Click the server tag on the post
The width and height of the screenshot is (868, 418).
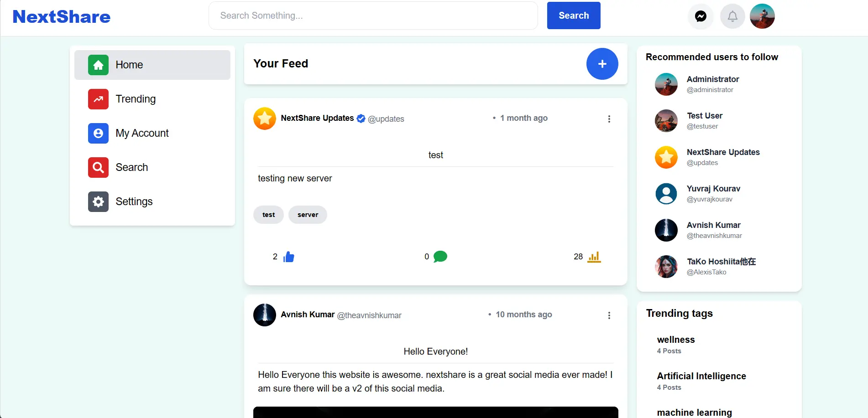coord(307,214)
